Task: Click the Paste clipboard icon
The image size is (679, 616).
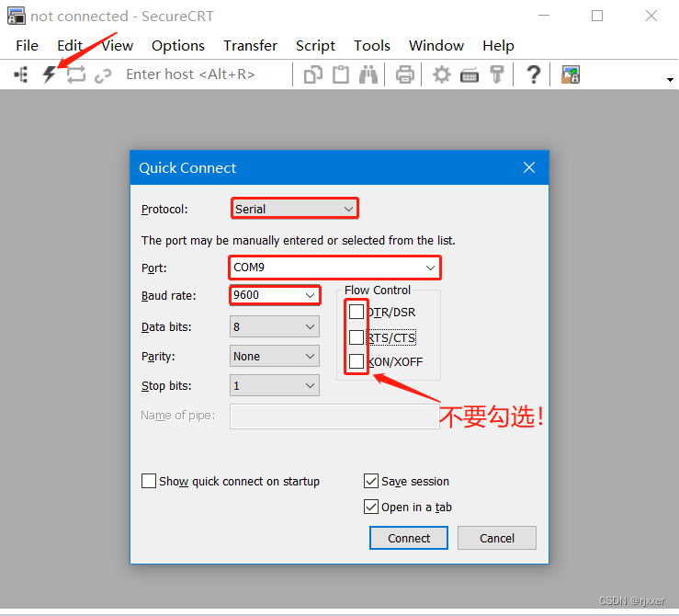Action: 341,74
